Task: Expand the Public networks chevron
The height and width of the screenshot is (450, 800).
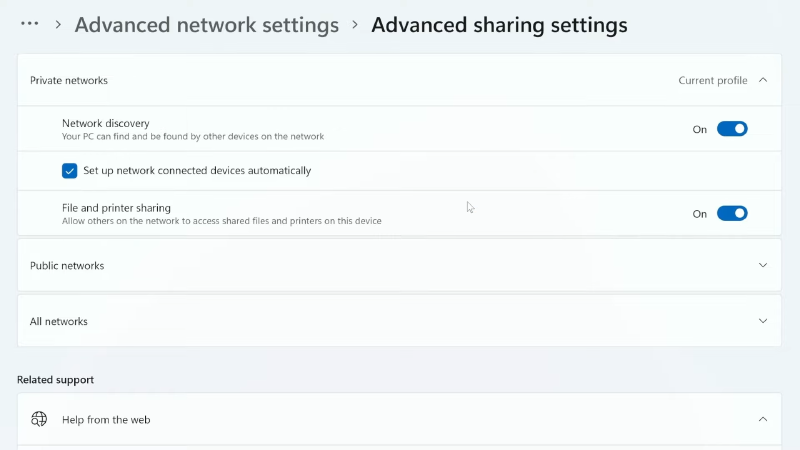Action: coord(763,265)
